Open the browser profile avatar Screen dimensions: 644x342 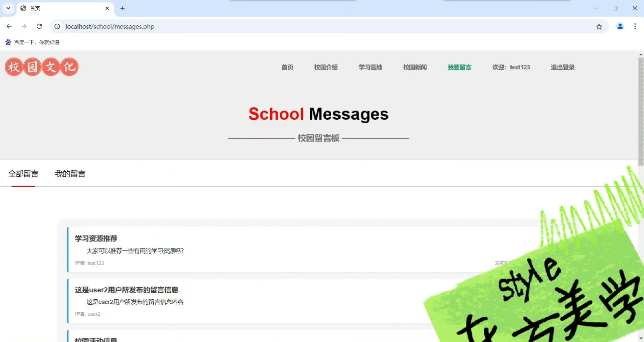pos(620,27)
